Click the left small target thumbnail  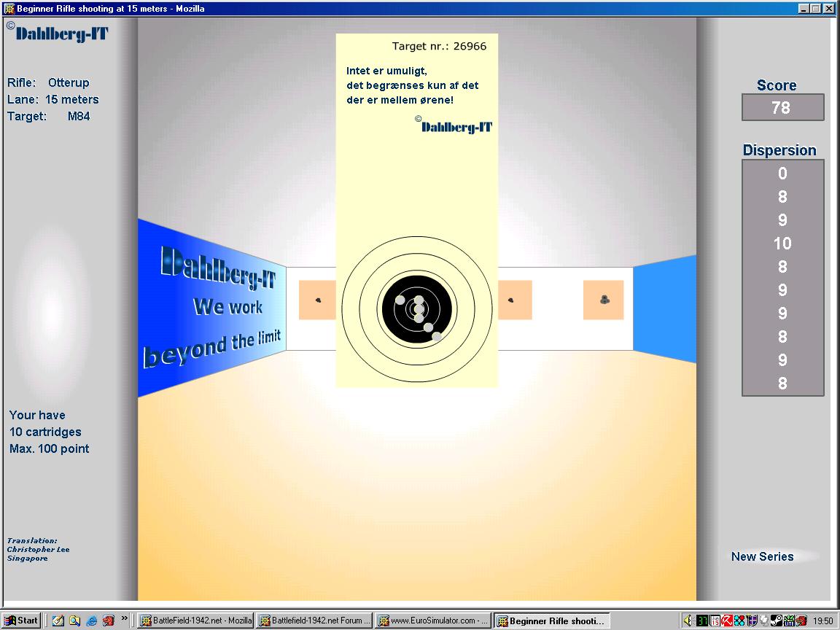[x=317, y=300]
